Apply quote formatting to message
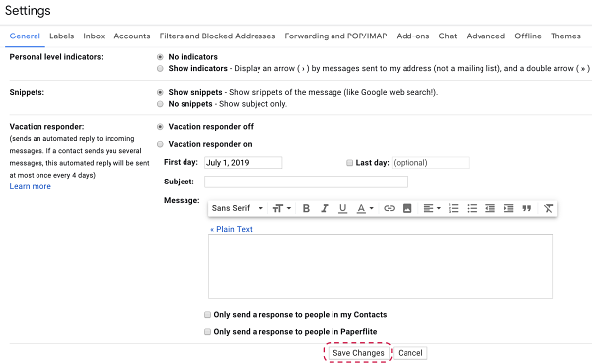 click(x=527, y=208)
